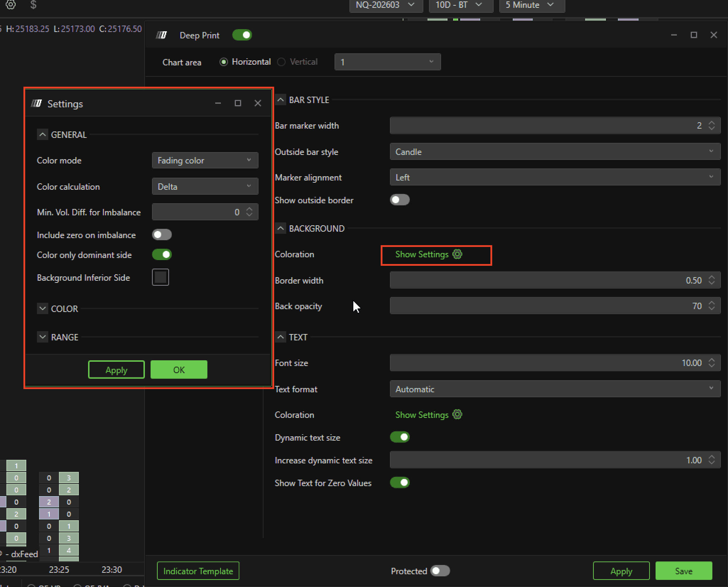
Task: Enable Include zero on imbalance
Action: [162, 235]
